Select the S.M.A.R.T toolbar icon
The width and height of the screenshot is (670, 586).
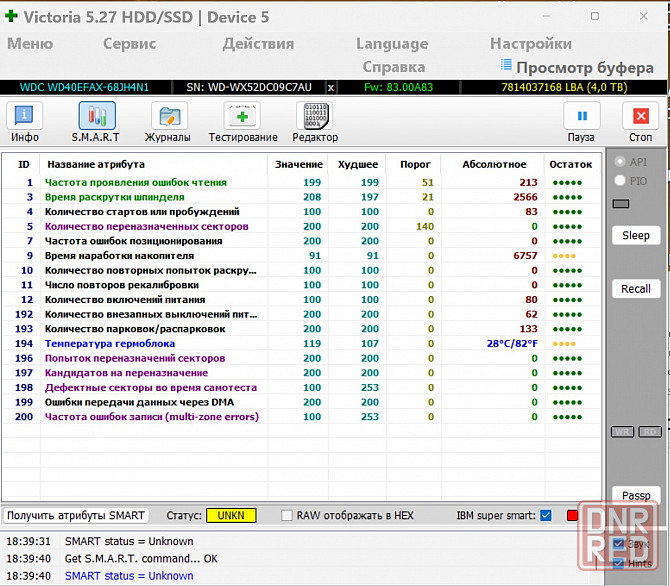(x=95, y=123)
